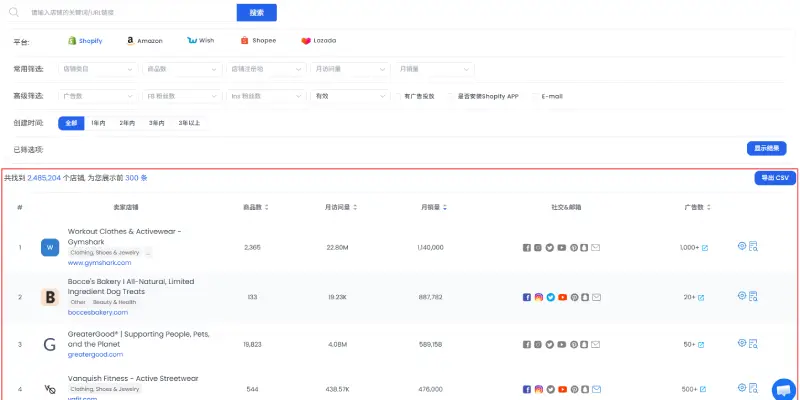800x400 pixels.
Task: Open the blue chat bubble widget
Action: [784, 390]
